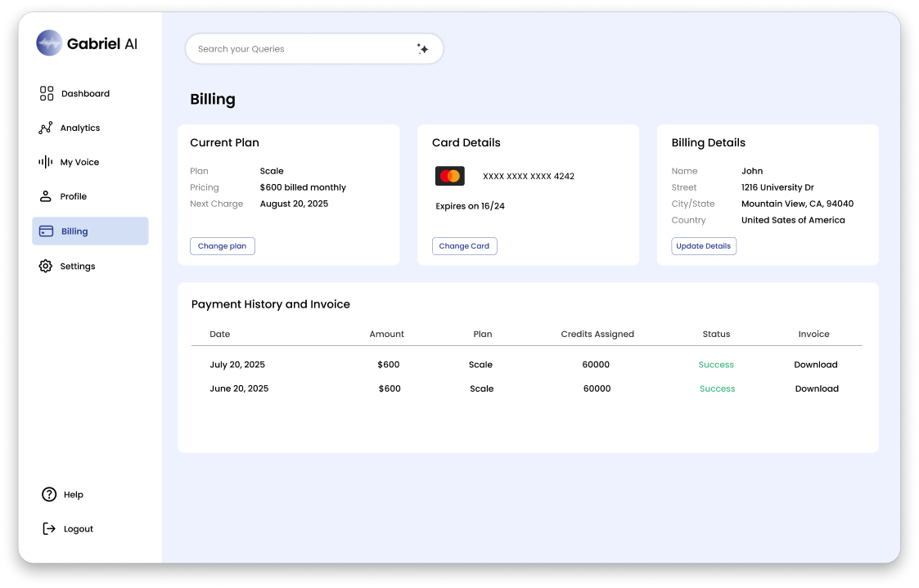Viewport: 919px width, 588px height.
Task: Click Mountain View, CA, 94040 value
Action: pos(797,204)
